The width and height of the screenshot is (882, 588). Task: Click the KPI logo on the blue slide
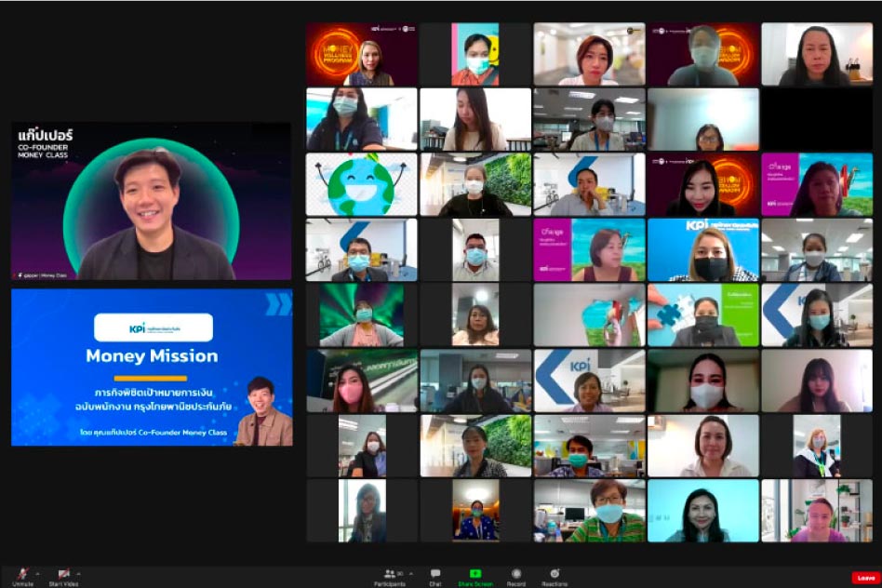tap(153, 327)
